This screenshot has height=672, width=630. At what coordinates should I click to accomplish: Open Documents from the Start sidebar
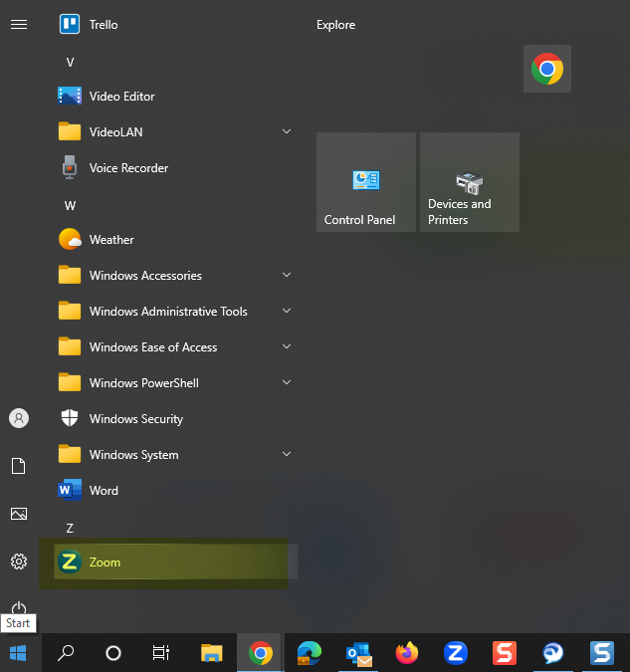click(19, 466)
